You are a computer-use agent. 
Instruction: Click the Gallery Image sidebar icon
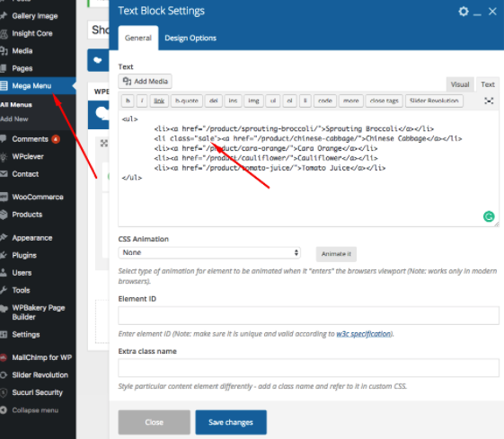point(4,16)
